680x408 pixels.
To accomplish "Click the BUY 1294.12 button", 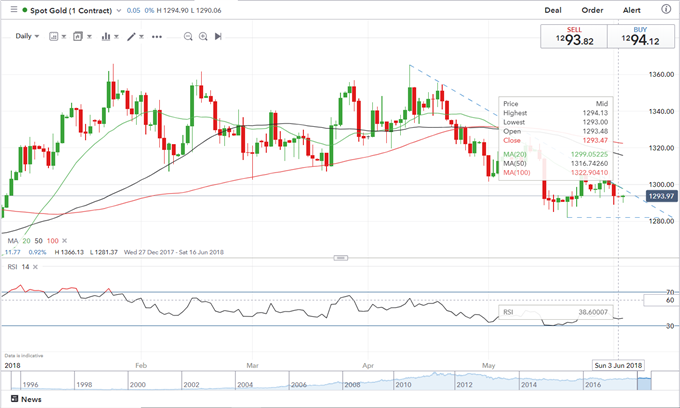I will point(641,36).
